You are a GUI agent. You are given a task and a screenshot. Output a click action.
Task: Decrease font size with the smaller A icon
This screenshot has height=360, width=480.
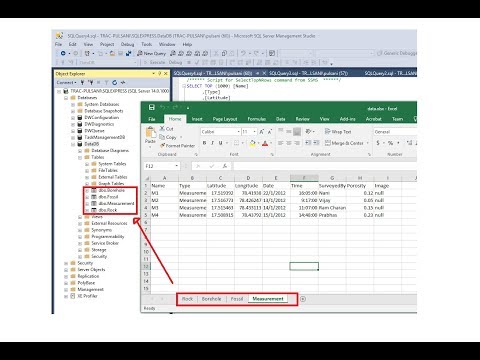269,132
